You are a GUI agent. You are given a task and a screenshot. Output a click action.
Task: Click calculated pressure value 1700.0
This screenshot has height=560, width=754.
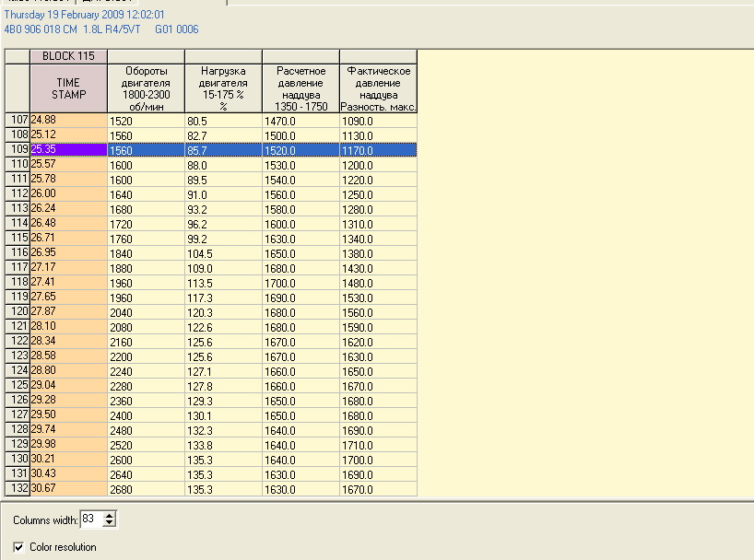301,282
